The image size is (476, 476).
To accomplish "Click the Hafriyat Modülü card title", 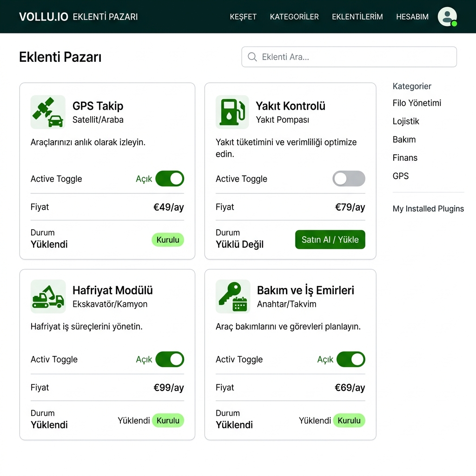I will (112, 290).
